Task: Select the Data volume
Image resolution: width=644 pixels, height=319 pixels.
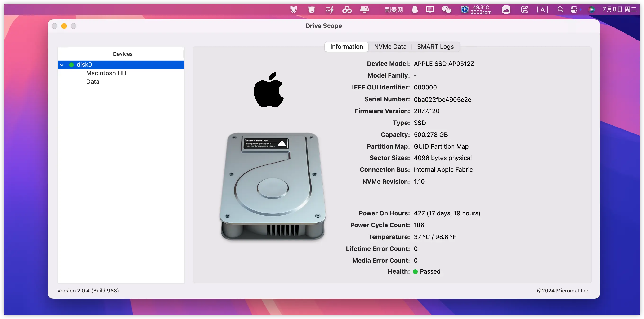Action: (93, 82)
